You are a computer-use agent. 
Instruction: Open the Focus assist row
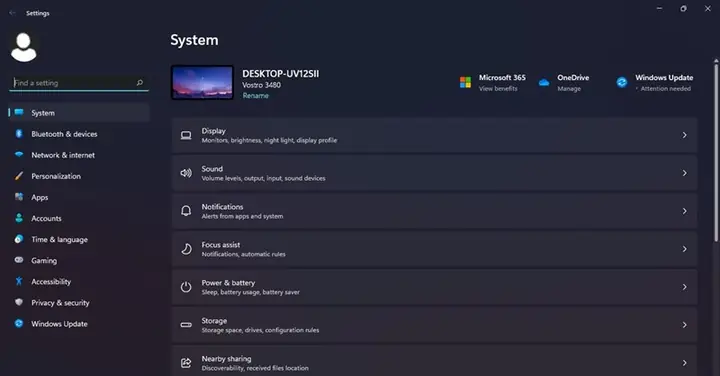coord(434,249)
